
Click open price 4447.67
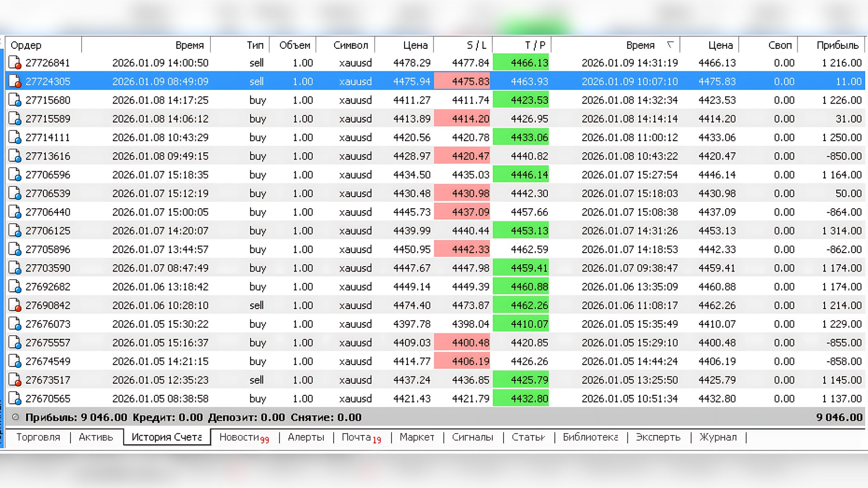tap(412, 268)
